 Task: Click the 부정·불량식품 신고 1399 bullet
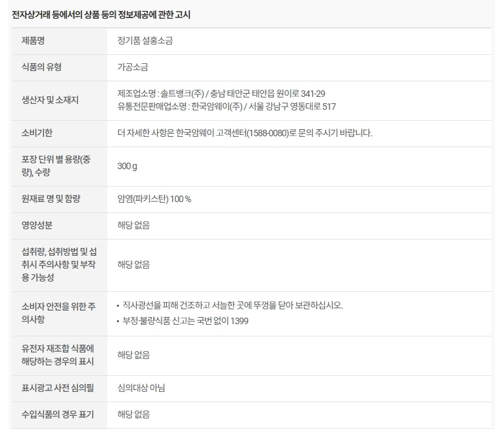(x=185, y=321)
